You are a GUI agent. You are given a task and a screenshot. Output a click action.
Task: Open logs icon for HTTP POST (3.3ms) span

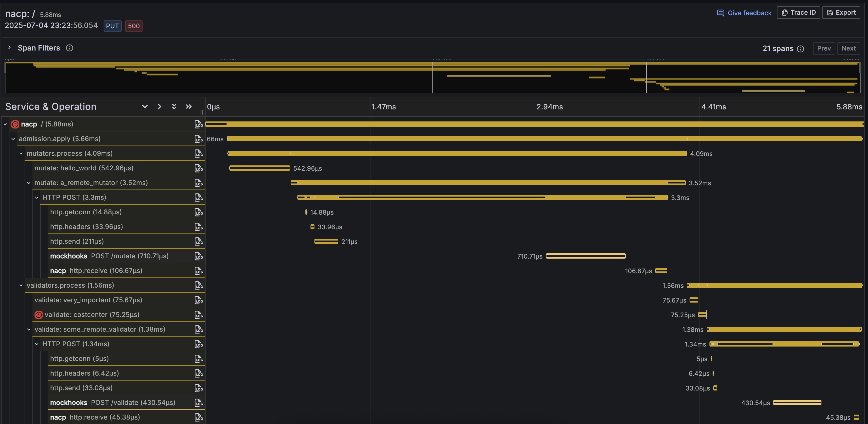point(199,198)
